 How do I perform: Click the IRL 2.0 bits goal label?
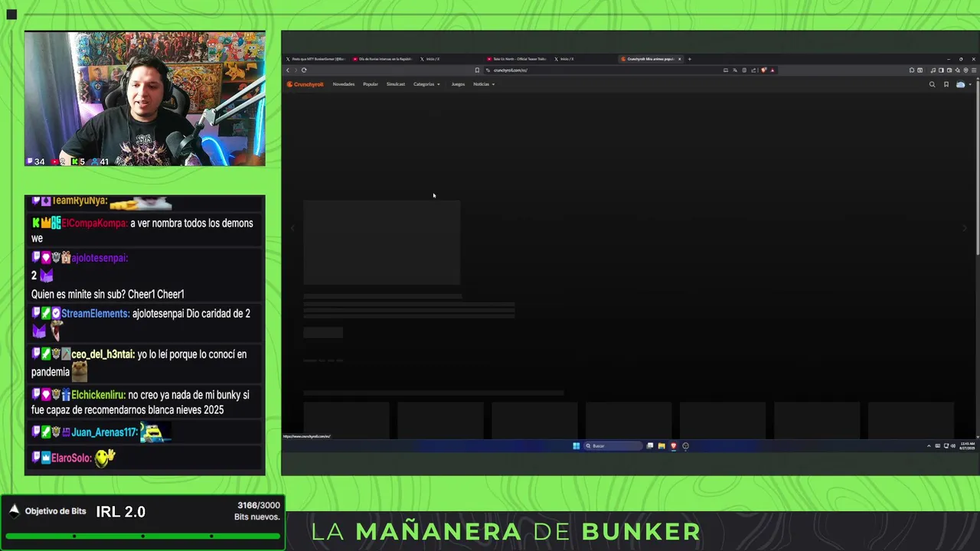(x=120, y=512)
